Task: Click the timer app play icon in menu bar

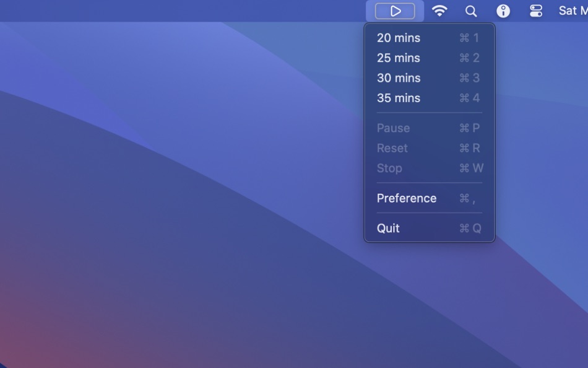Action: pos(396,11)
